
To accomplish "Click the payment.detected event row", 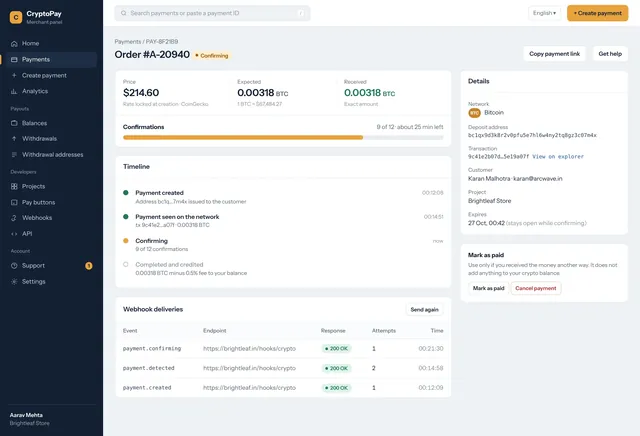I will (x=283, y=368).
